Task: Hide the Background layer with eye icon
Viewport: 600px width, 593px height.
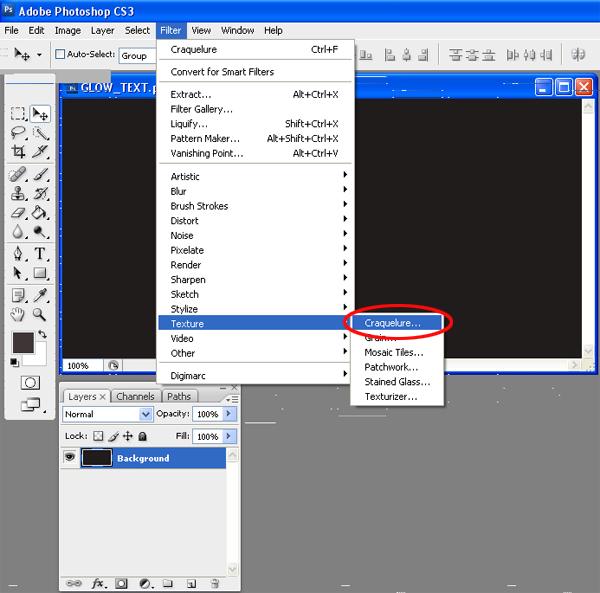Action: (70, 457)
